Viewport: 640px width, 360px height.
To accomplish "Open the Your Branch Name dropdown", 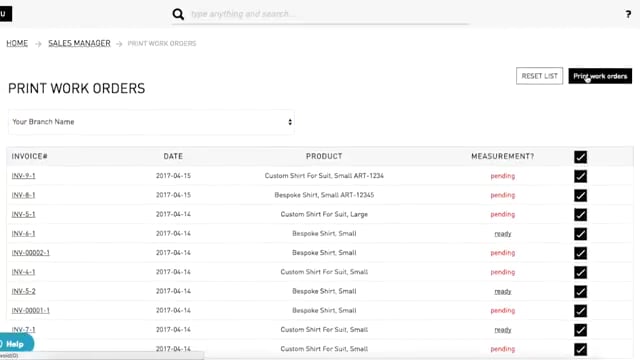I will (x=151, y=122).
